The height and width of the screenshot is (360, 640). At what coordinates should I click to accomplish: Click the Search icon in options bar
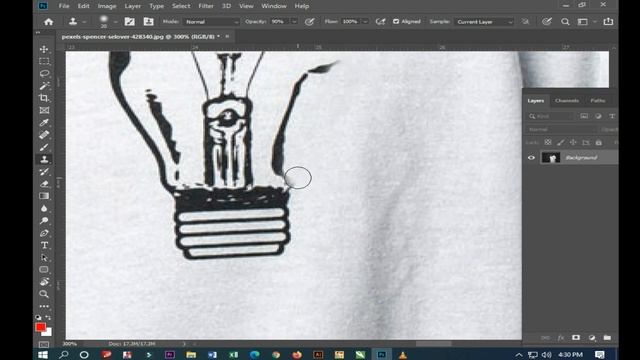point(565,22)
